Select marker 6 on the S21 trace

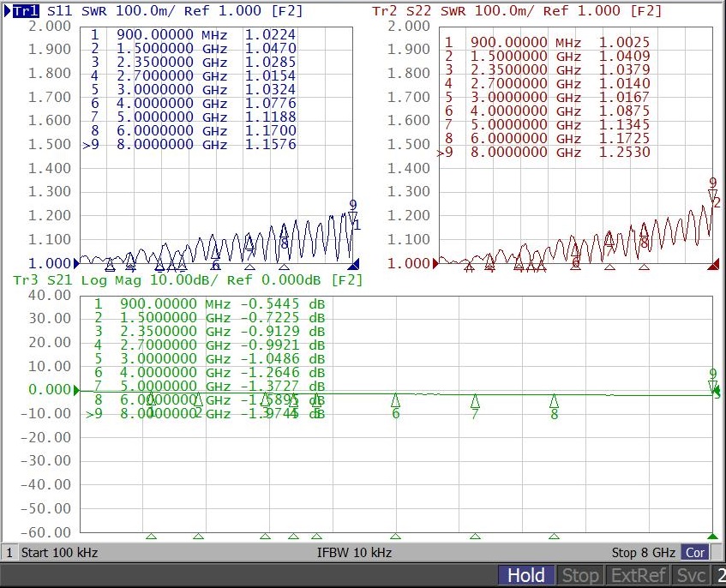[396, 401]
